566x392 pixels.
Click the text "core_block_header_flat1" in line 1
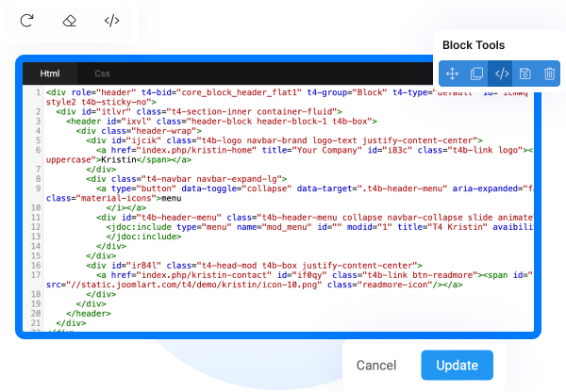point(239,92)
